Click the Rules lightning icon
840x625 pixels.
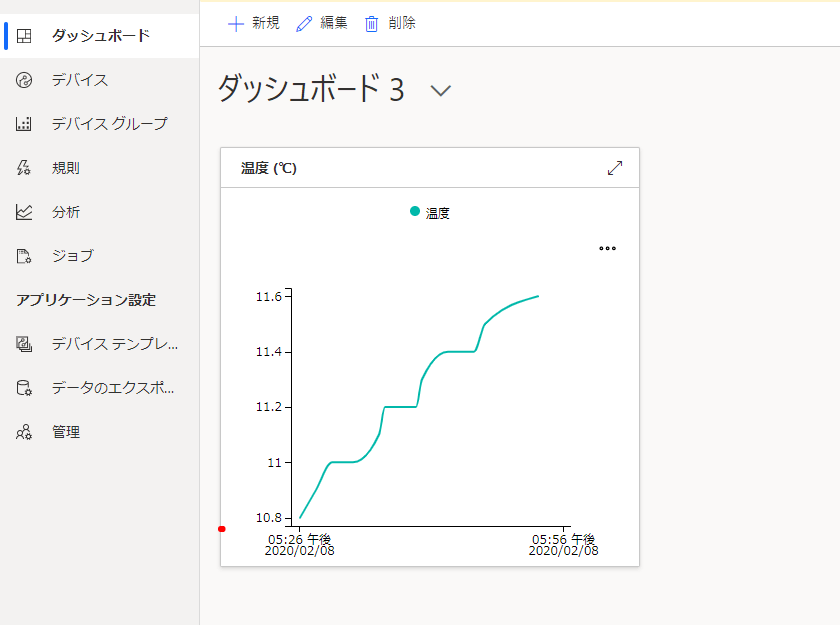[x=25, y=168]
